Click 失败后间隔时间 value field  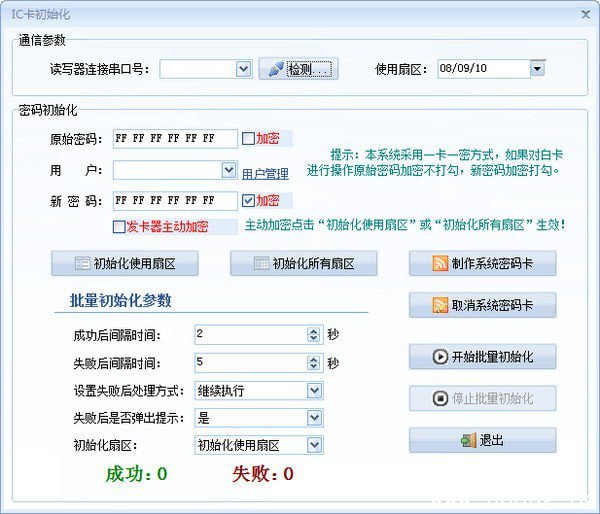tap(251, 362)
